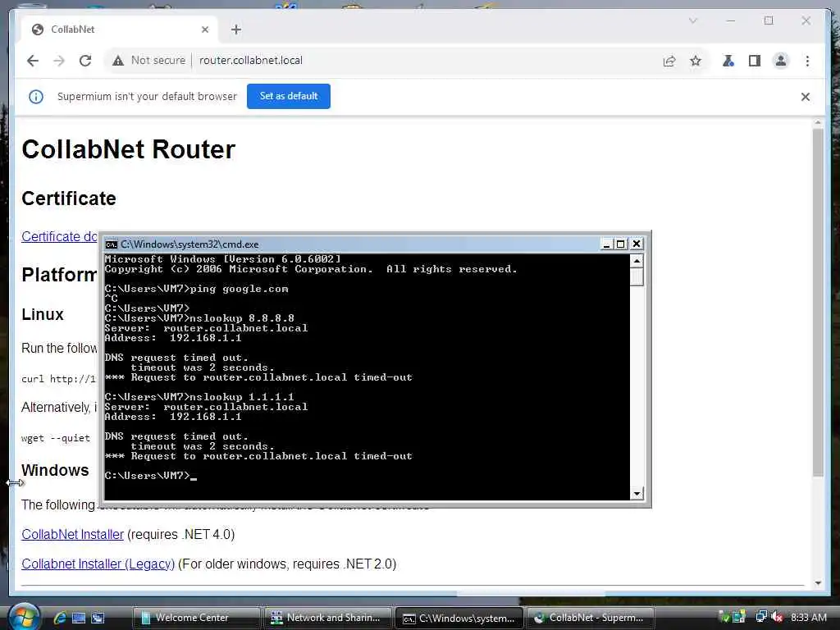Click the Windows section heading
The width and height of the screenshot is (840, 630).
coord(55,470)
